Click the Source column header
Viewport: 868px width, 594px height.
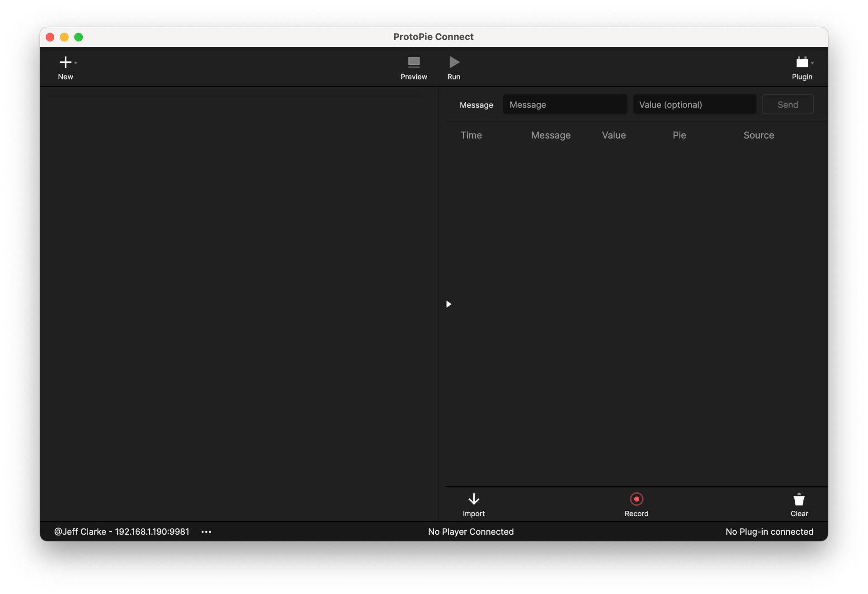tap(759, 135)
